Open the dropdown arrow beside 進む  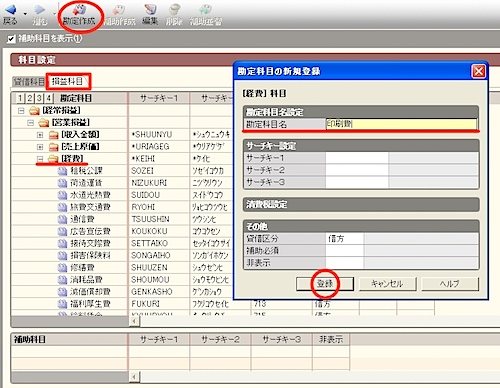[x=55, y=14]
